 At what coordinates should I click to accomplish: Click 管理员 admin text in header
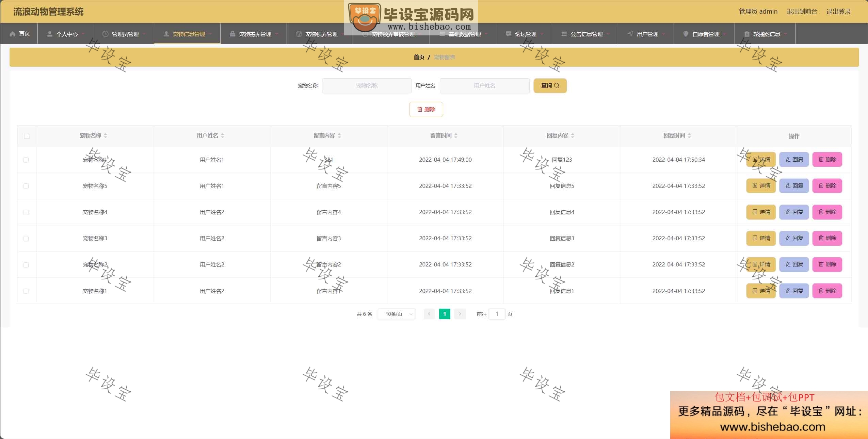[x=758, y=12]
